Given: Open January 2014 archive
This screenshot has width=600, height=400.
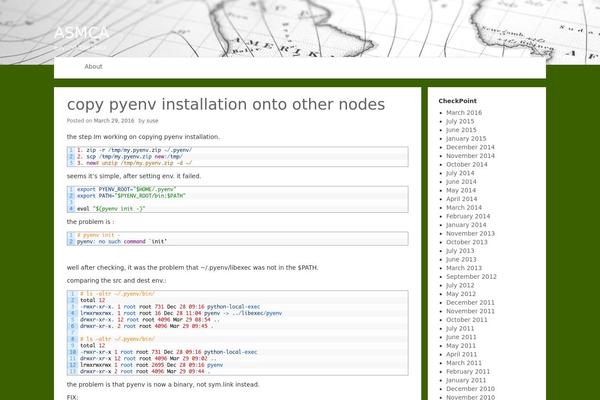Looking at the screenshot, I should point(466,225).
